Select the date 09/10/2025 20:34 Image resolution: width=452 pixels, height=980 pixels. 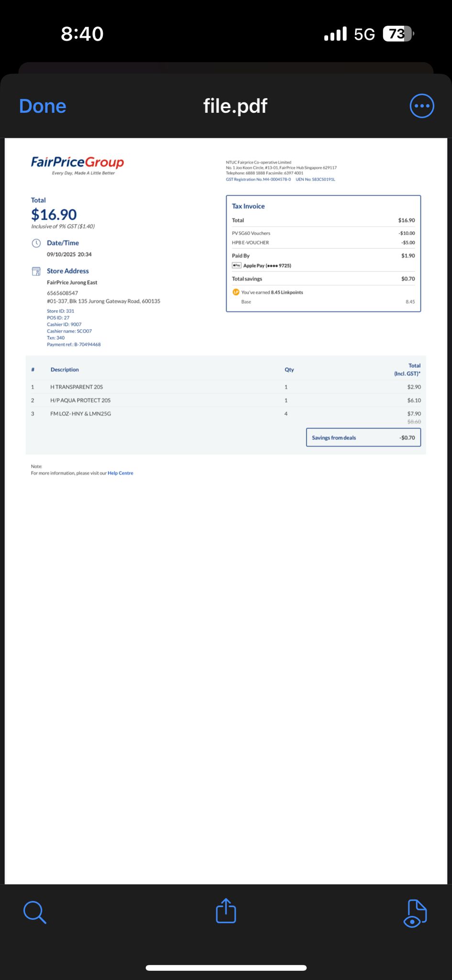69,255
